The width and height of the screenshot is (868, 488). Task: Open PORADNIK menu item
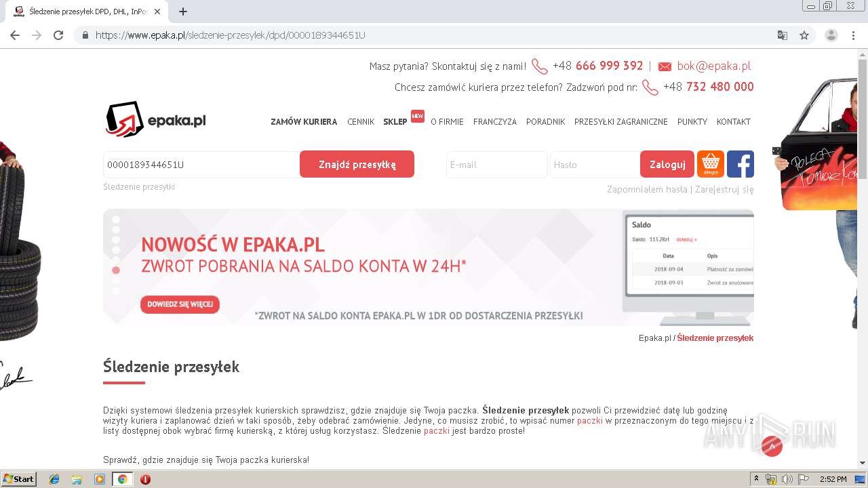pyautogui.click(x=545, y=122)
